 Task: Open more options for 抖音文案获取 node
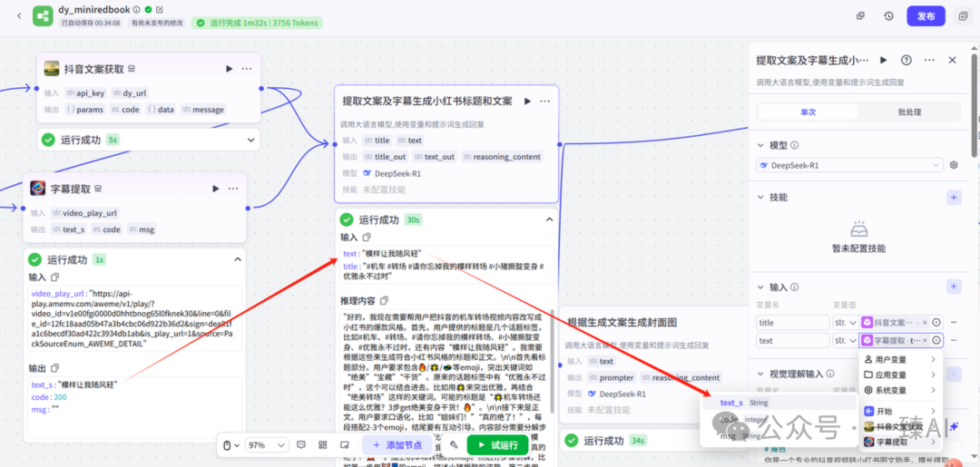(247, 69)
